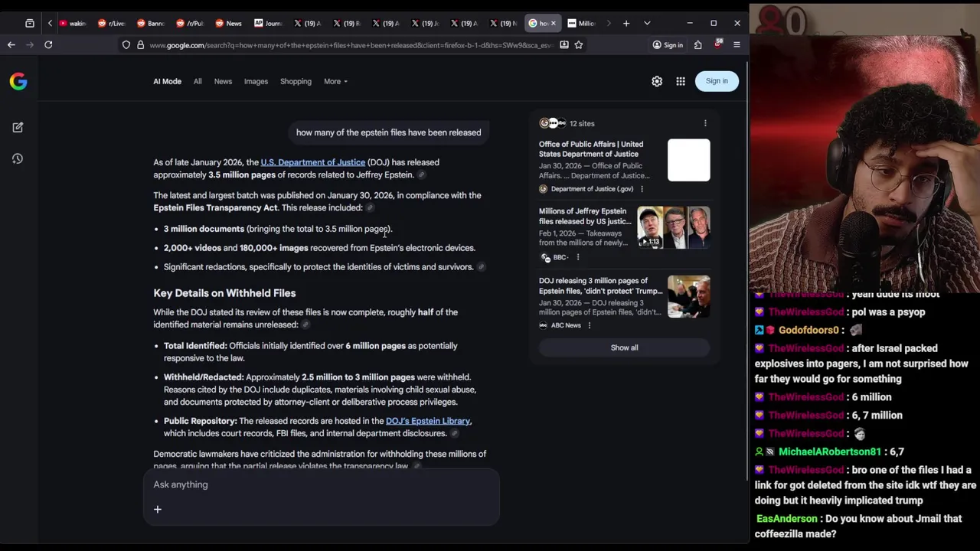Click the browser address bar URL
The height and width of the screenshot is (551, 980).
point(350,45)
